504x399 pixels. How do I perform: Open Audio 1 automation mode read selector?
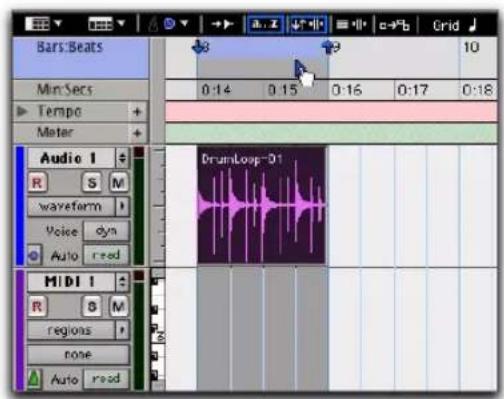coord(106,255)
